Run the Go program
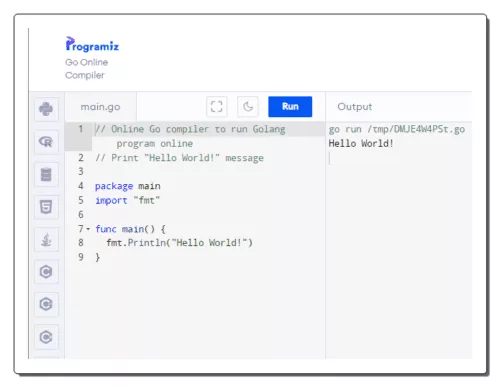 click(x=290, y=107)
